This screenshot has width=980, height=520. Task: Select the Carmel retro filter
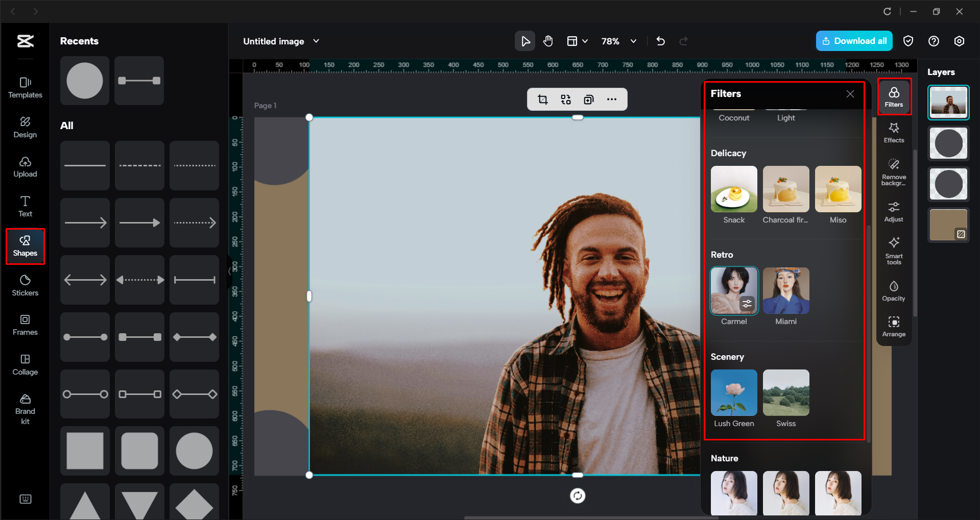point(733,290)
